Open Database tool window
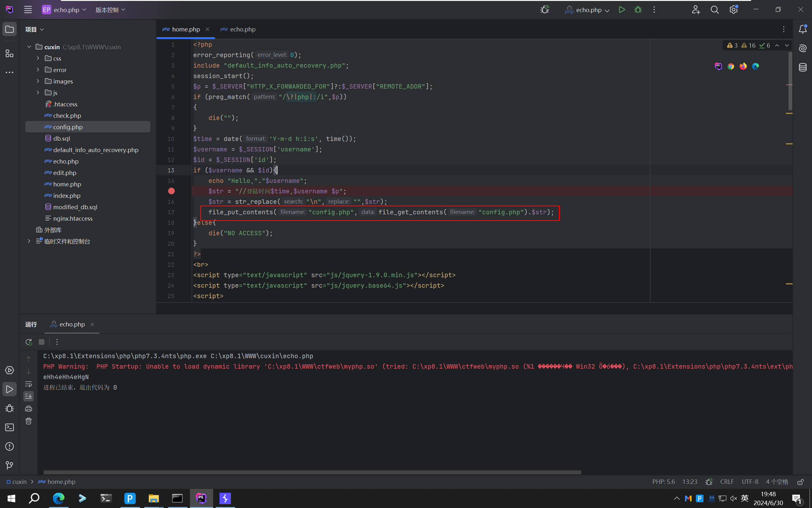The height and width of the screenshot is (508, 812). [x=802, y=67]
